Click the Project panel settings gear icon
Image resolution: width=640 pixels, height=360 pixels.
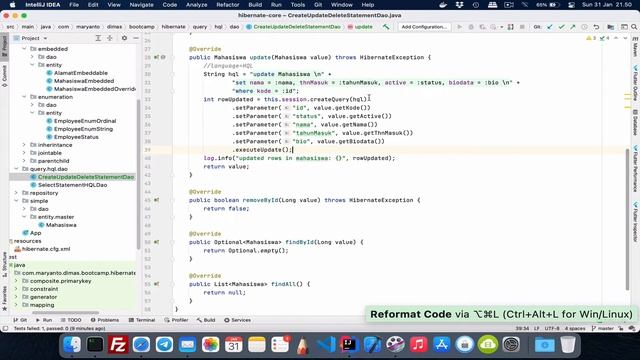[x=124, y=38]
